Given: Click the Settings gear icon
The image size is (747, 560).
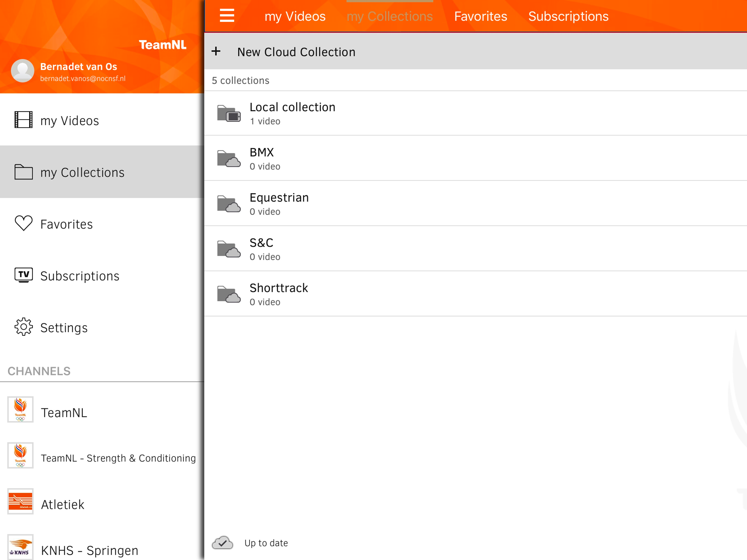Looking at the screenshot, I should [x=24, y=326].
